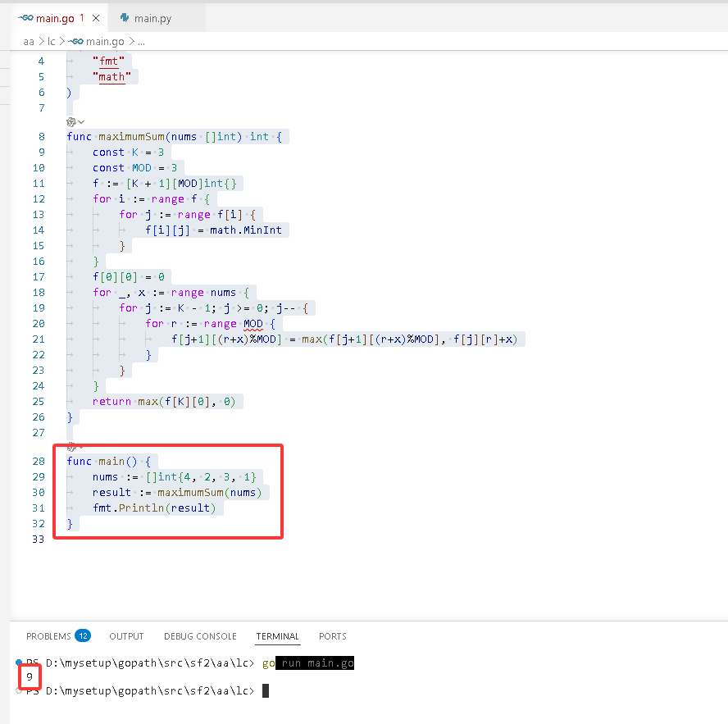
Task: Click the maximumSum function name on line 8
Action: (131, 137)
